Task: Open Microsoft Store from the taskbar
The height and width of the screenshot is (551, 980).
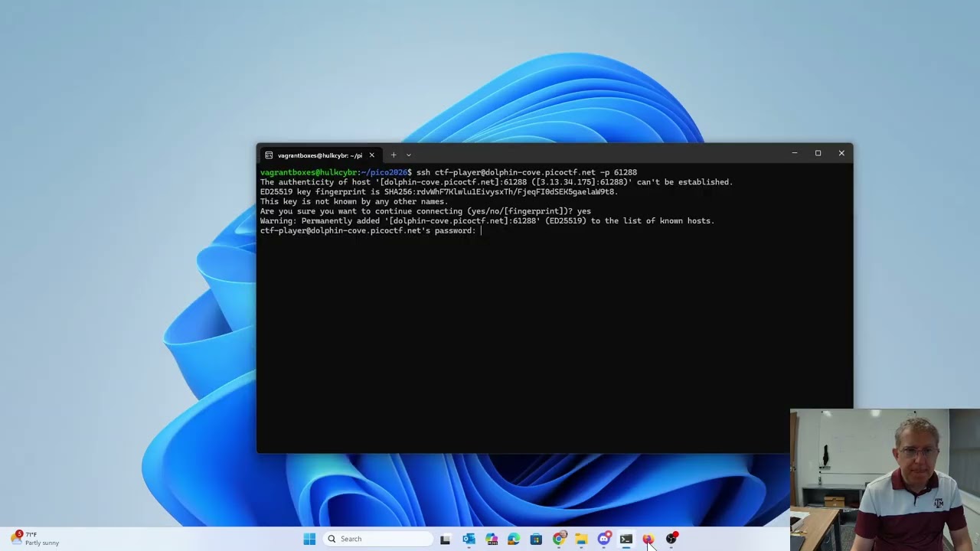Action: [536, 539]
